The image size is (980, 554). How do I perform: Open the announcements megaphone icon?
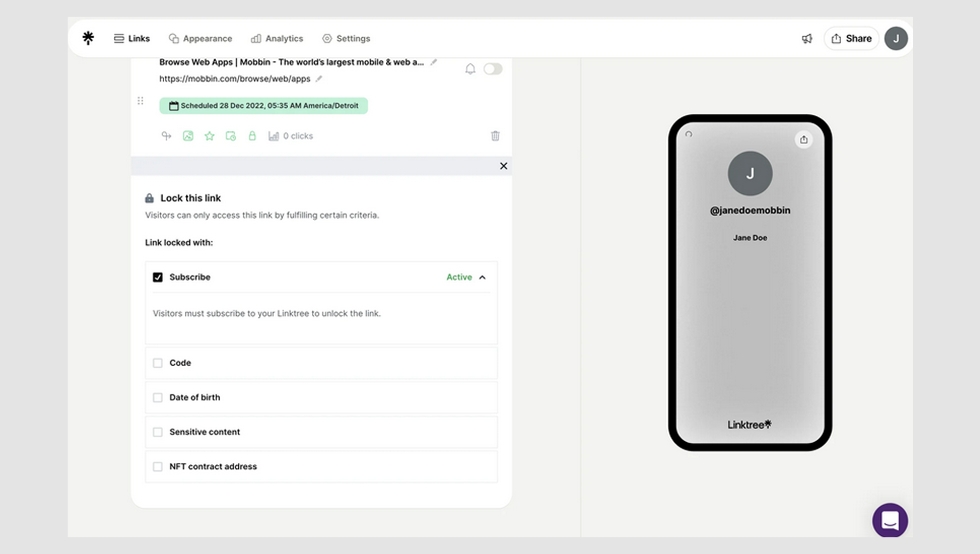pyautogui.click(x=807, y=38)
